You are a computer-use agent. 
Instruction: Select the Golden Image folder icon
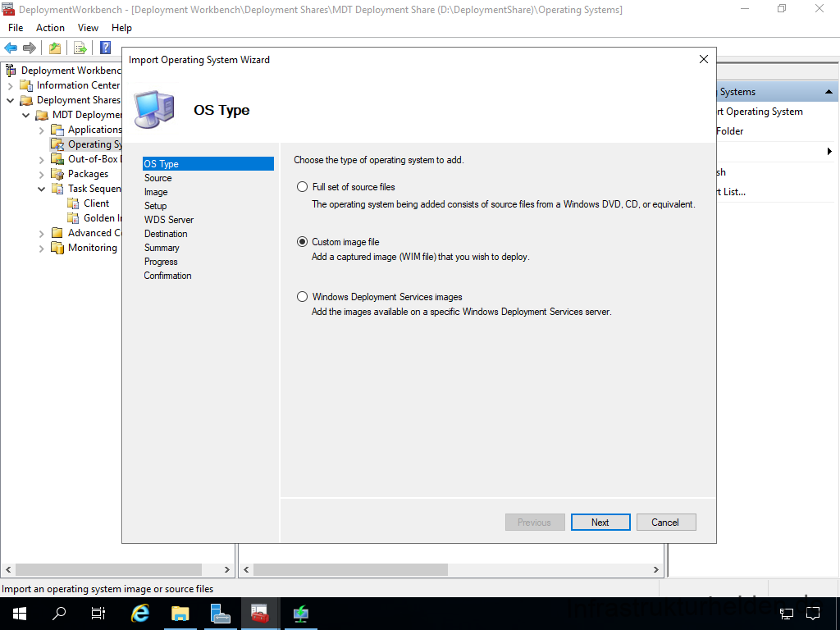point(73,218)
